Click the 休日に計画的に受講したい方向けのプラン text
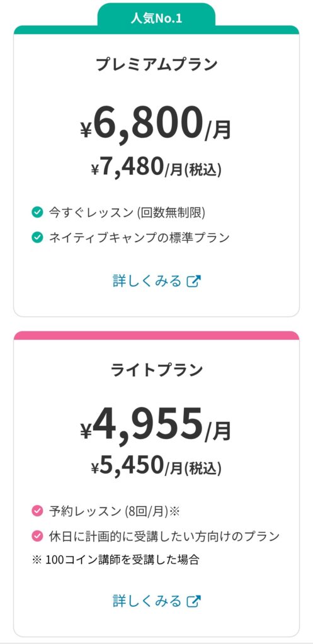This screenshot has height=644, width=313. (x=164, y=536)
